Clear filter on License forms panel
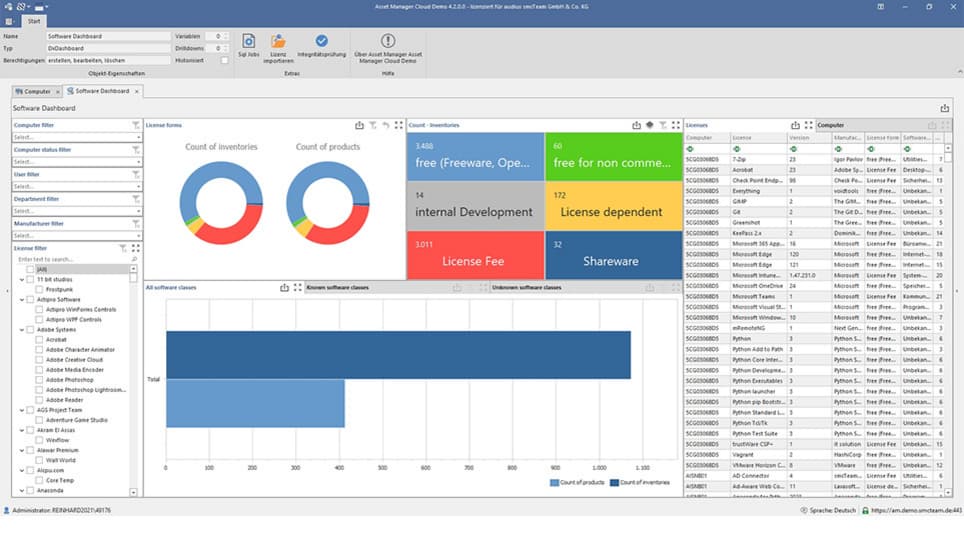This screenshot has height=542, width=964. (373, 125)
